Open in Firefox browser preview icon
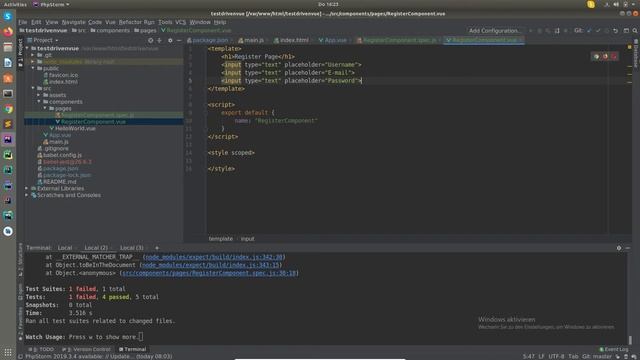 click(x=605, y=57)
